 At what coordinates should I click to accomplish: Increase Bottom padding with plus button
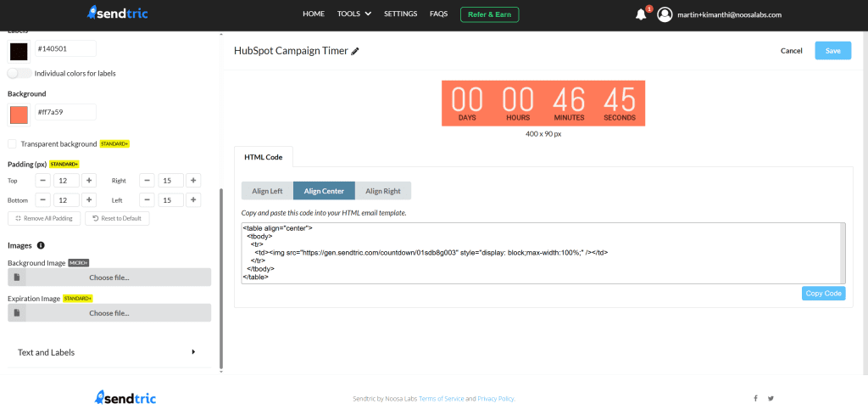click(88, 200)
